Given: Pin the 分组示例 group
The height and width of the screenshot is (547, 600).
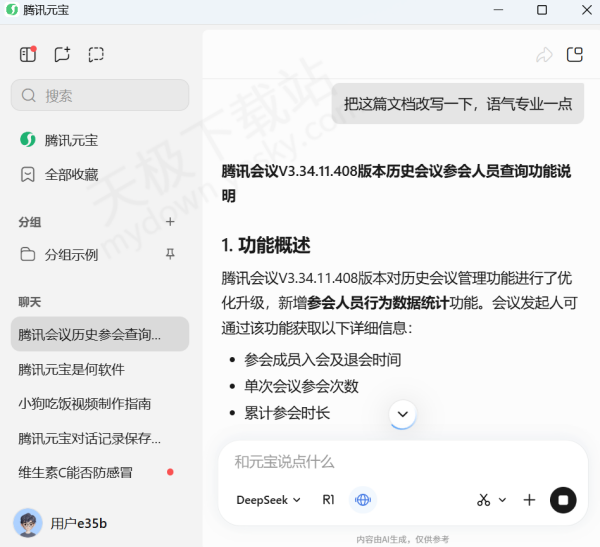Looking at the screenshot, I should click(170, 254).
